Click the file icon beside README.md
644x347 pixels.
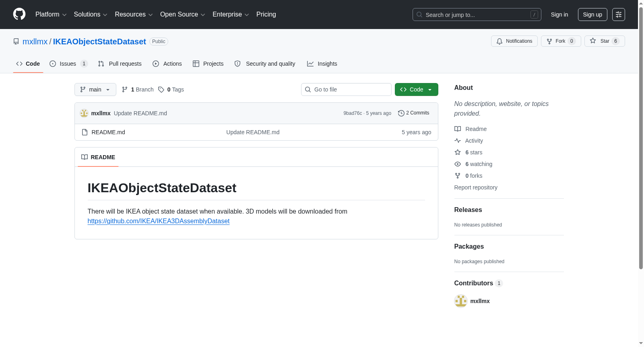[x=85, y=132]
